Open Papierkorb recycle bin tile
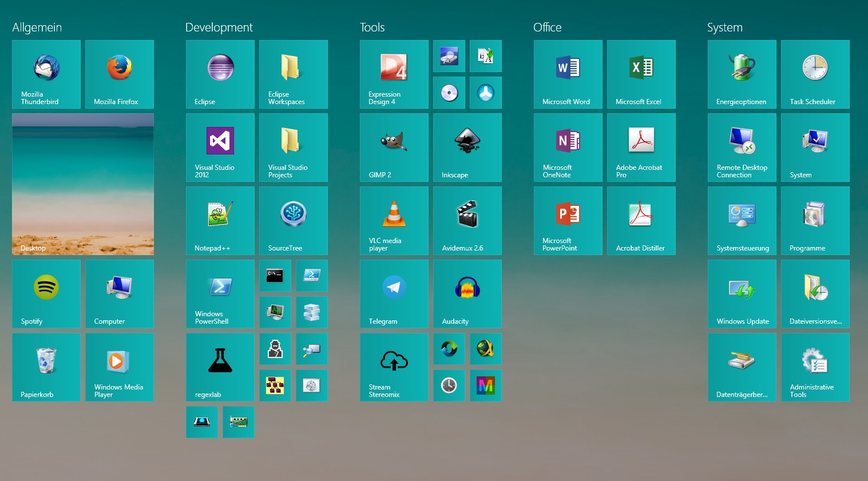Image resolution: width=868 pixels, height=481 pixels. tap(46, 367)
